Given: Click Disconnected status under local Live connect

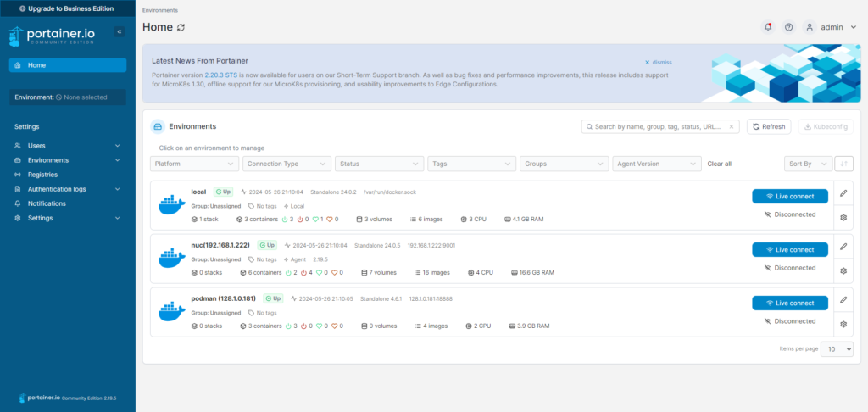Looking at the screenshot, I should (x=790, y=214).
